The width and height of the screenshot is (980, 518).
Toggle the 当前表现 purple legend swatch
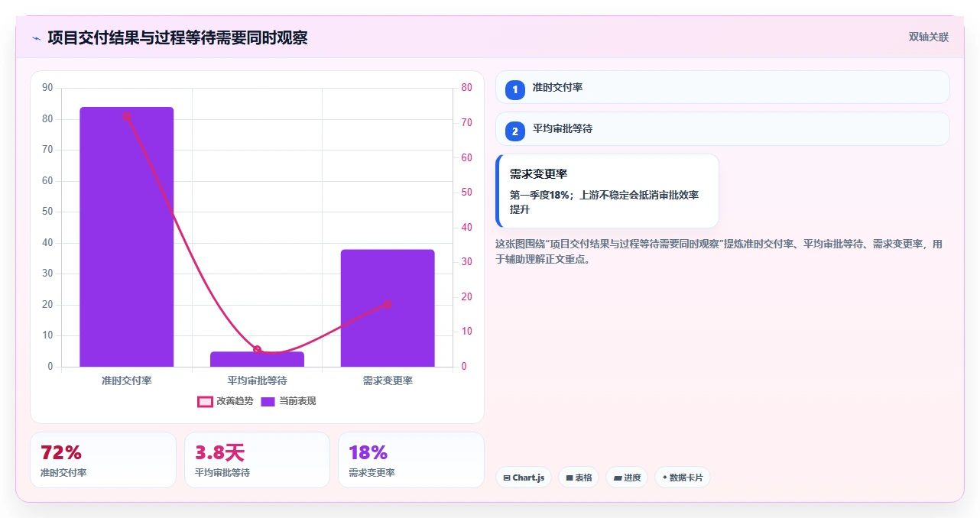268,401
